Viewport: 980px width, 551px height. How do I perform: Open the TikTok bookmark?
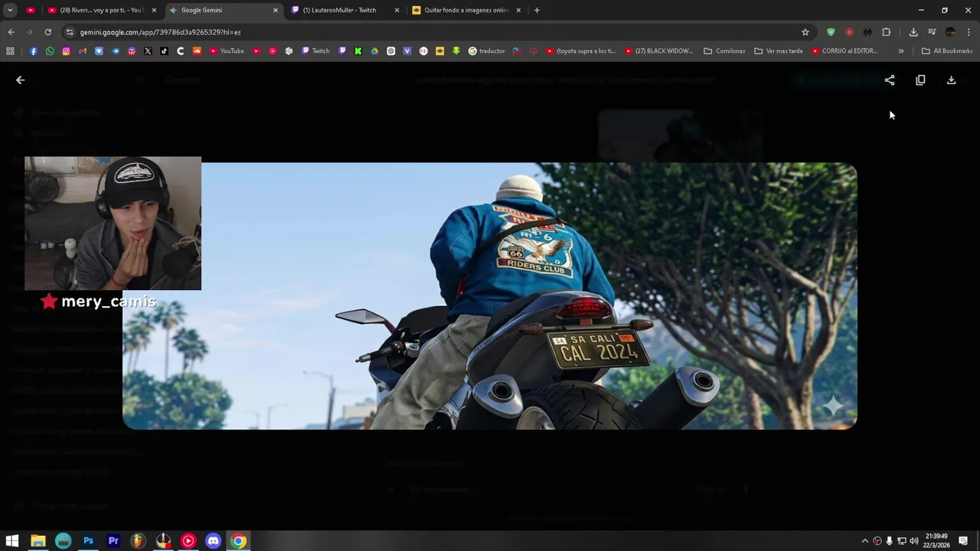click(164, 51)
